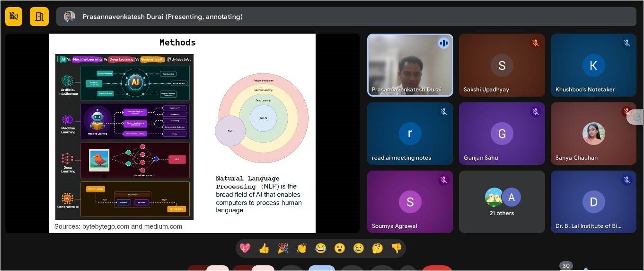The width and height of the screenshot is (644, 271).
Task: Click Sanya Chauhan's profile photo
Action: pos(593,134)
